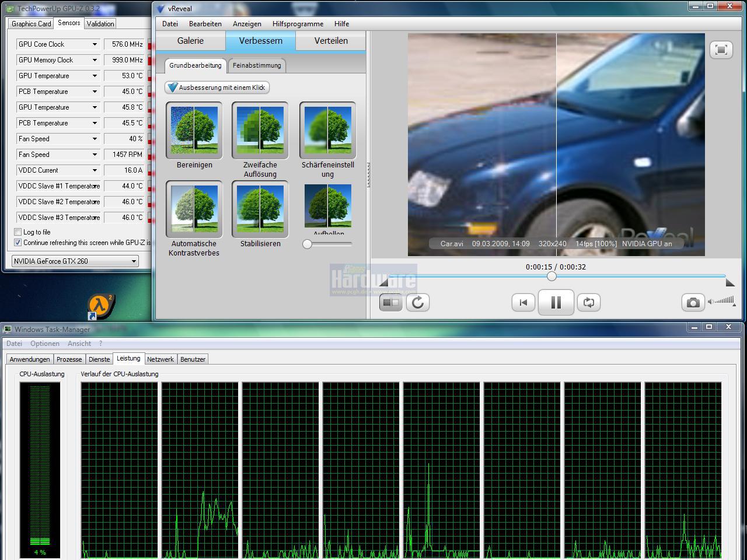This screenshot has width=747, height=560.
Task: Apply the Bereinigen clean effect thumbnail
Action: 194,130
